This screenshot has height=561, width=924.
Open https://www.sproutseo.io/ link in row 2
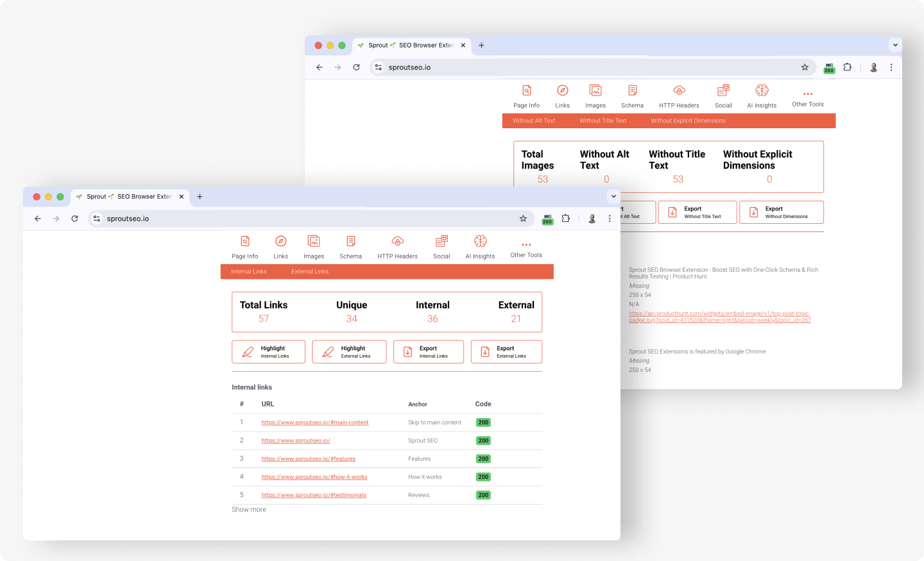(x=296, y=440)
